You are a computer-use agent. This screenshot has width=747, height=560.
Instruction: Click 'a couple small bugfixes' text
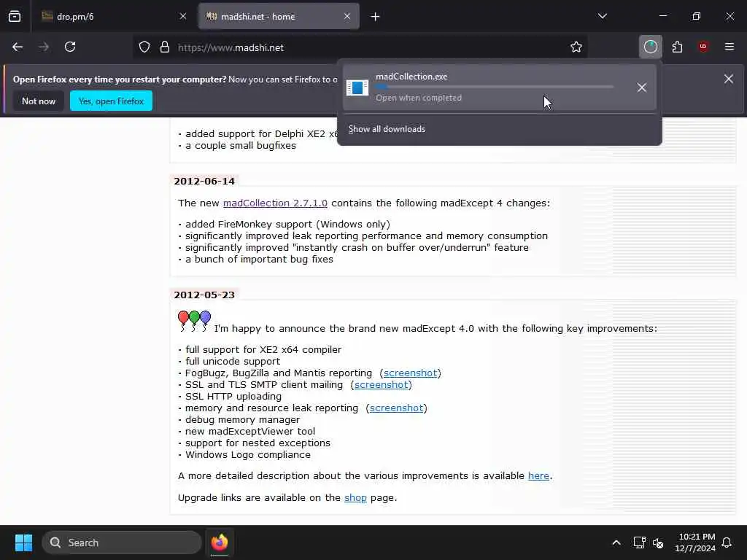click(241, 146)
